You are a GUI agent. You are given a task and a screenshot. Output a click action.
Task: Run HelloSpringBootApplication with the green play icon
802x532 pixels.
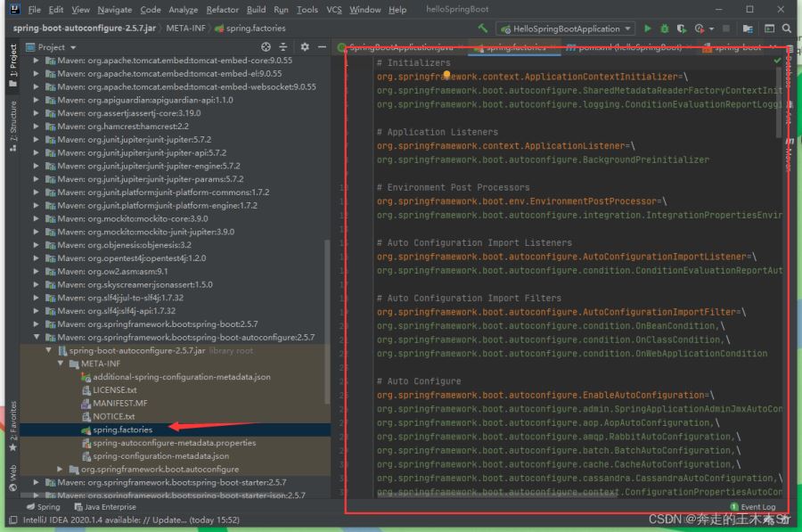pyautogui.click(x=648, y=29)
